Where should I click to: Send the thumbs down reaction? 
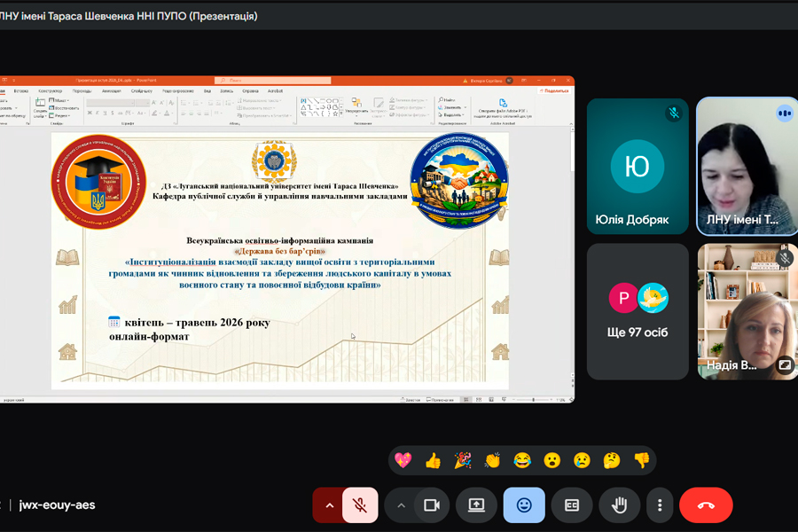tap(642, 460)
